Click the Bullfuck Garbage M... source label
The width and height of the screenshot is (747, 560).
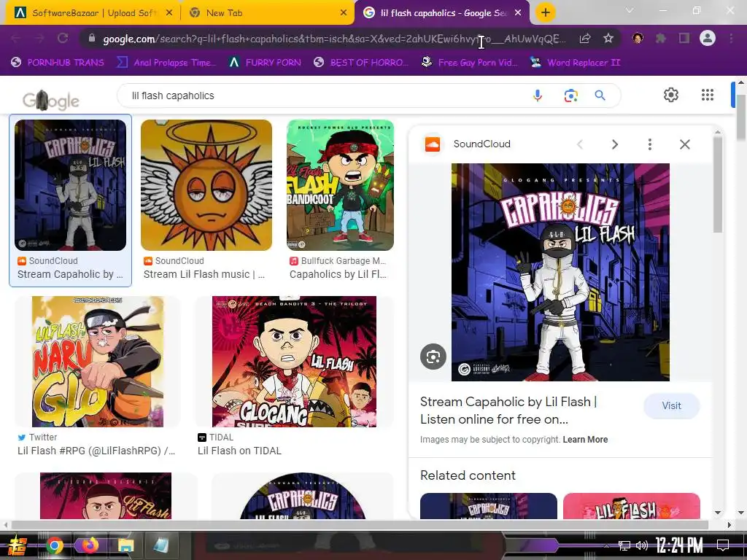[x=338, y=261]
